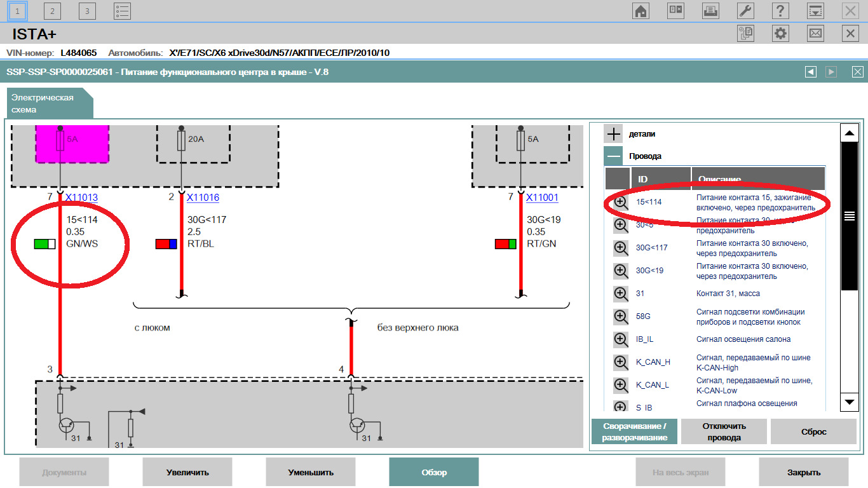
Task: Switch to Электрическая схема tab
Action: click(50, 104)
